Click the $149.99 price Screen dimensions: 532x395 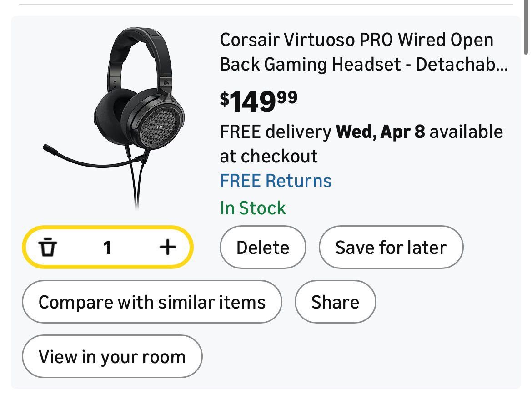(x=258, y=101)
